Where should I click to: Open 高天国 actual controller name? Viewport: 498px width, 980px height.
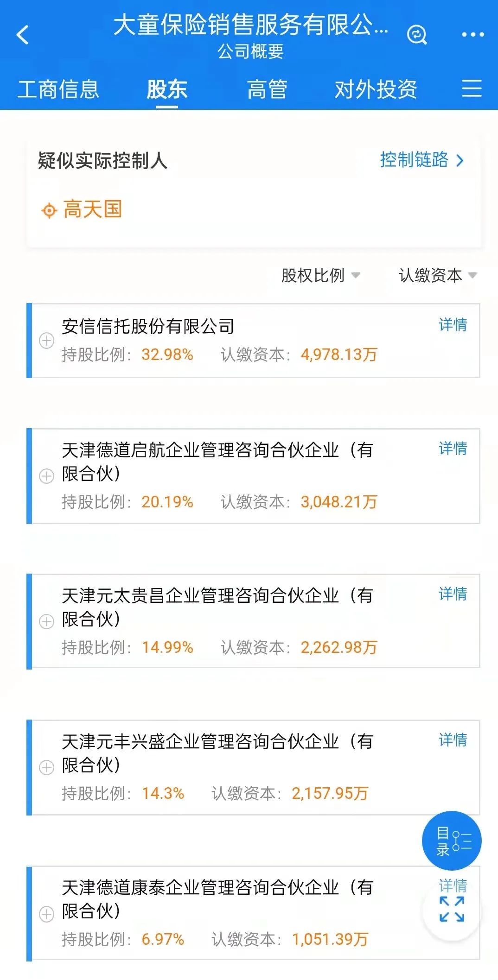point(92,209)
